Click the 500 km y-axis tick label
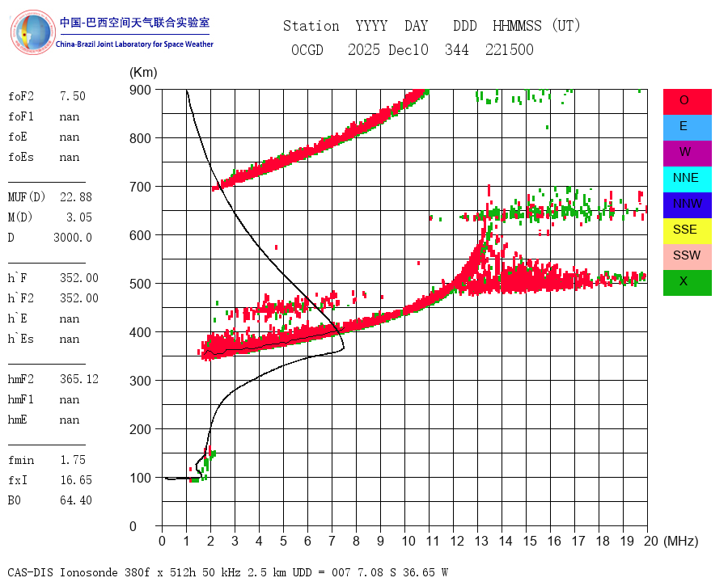This screenshot has width=728, height=582. click(140, 284)
